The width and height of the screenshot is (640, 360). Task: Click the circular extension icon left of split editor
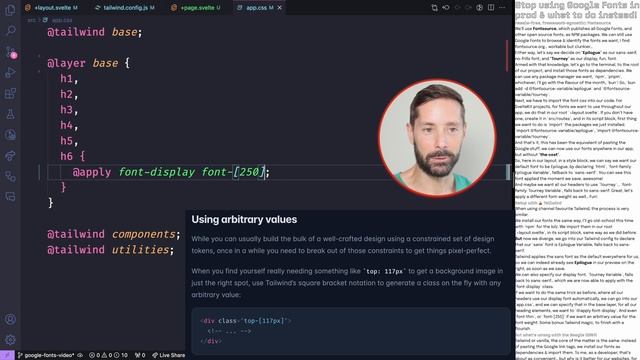[x=480, y=7]
